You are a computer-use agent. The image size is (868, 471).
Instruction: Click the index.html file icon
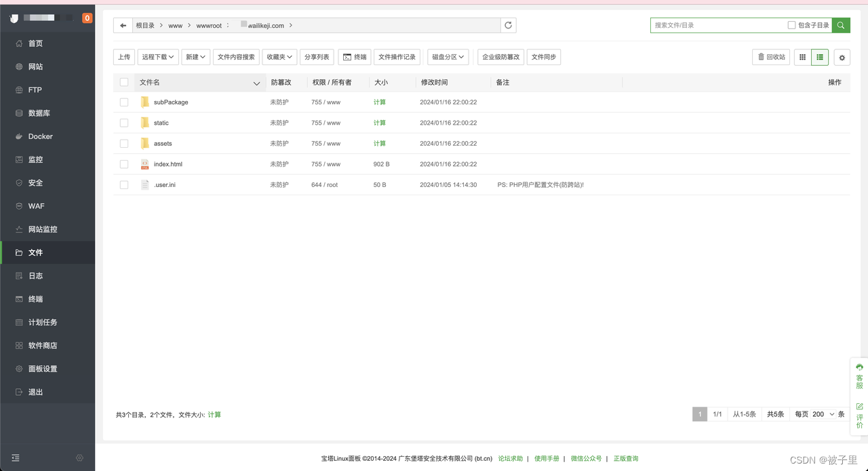pyautogui.click(x=144, y=164)
